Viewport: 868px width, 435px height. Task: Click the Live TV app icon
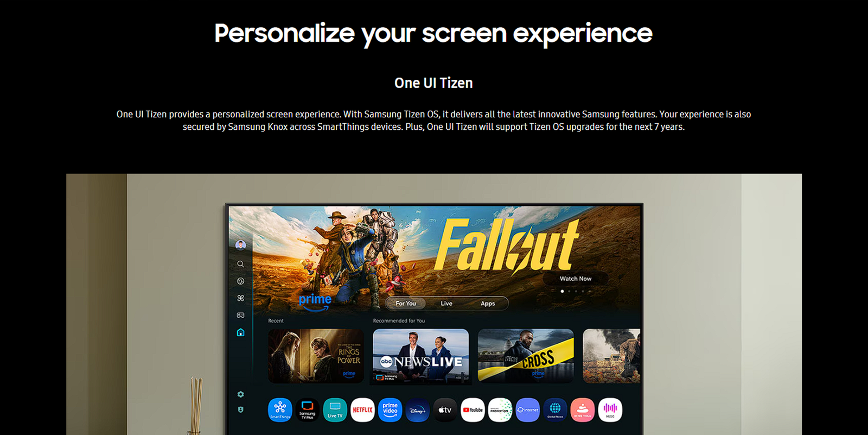[x=335, y=409]
